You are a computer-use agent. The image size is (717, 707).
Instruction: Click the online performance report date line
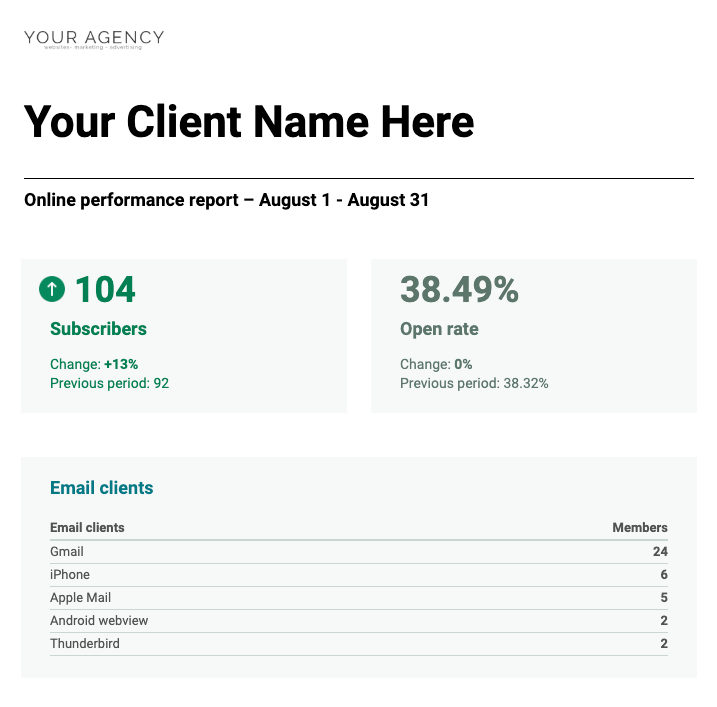(x=226, y=200)
